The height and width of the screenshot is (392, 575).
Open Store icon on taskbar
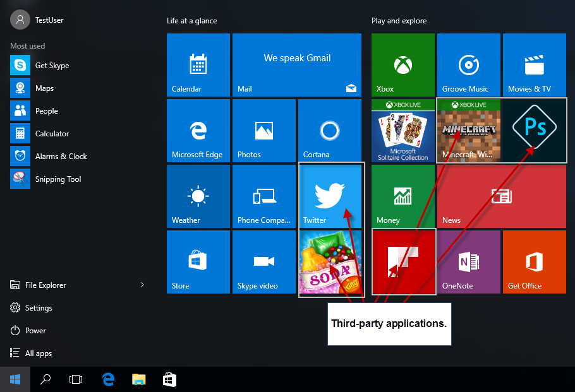169,379
